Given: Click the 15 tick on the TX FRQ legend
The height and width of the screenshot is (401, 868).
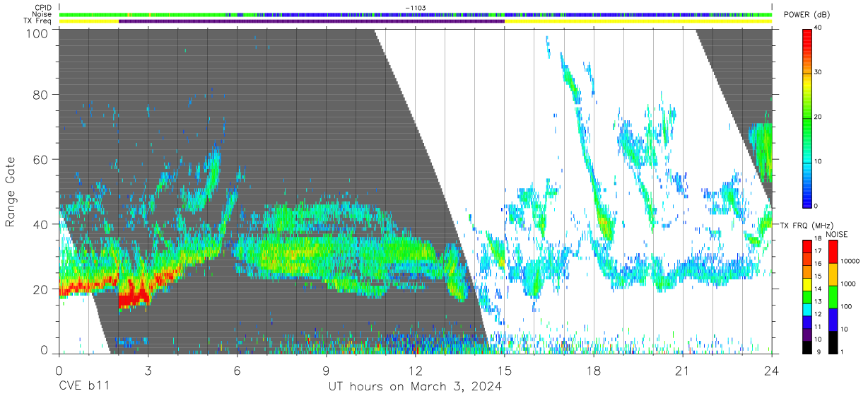Looking at the screenshot, I should 818,277.
